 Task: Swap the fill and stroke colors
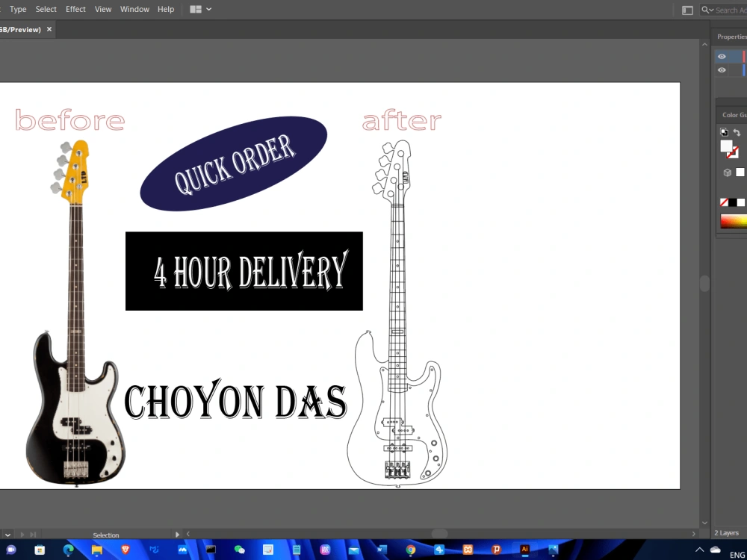tap(737, 133)
